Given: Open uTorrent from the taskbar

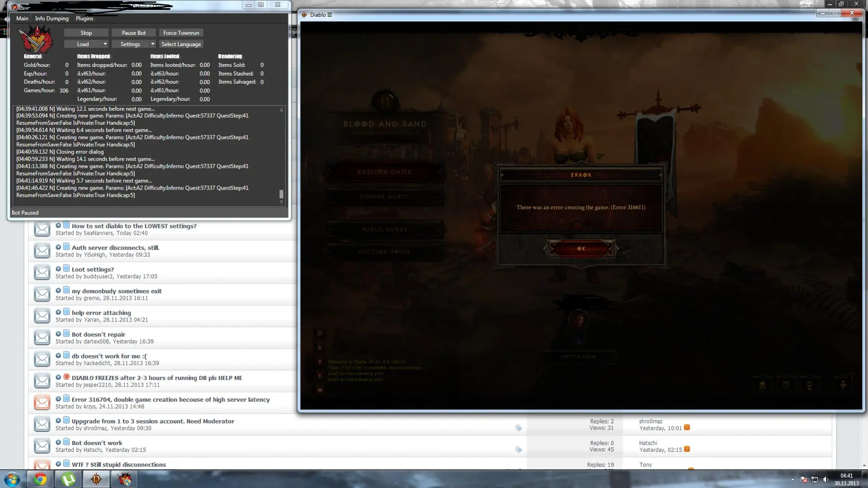Looking at the screenshot, I should [68, 479].
